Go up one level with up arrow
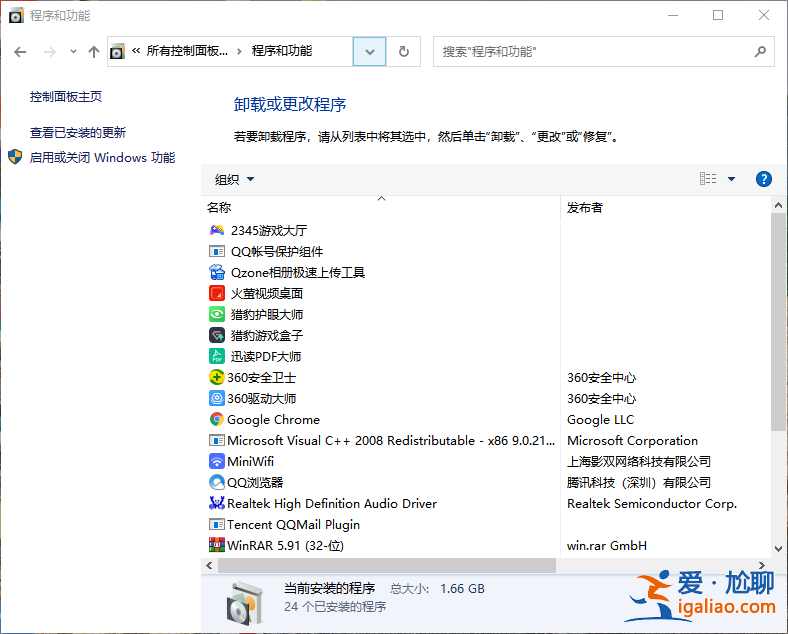Image resolution: width=788 pixels, height=634 pixels. [93, 52]
